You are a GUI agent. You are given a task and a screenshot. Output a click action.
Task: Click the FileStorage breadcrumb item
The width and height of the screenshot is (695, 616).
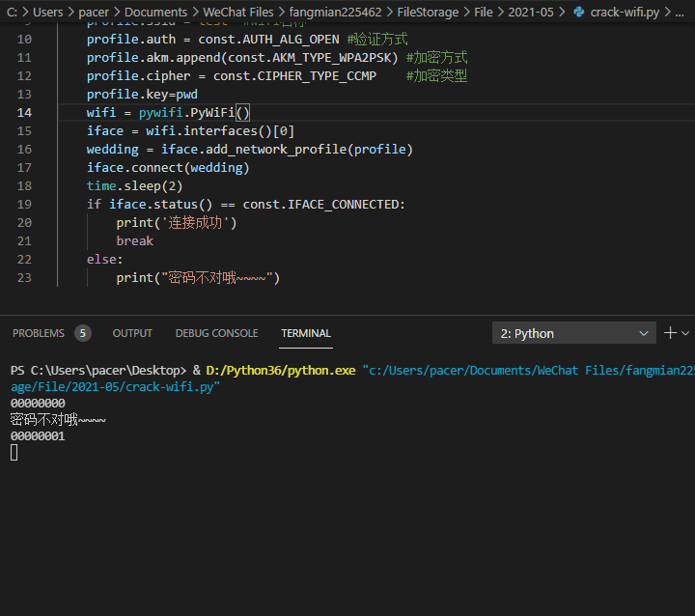tap(428, 12)
